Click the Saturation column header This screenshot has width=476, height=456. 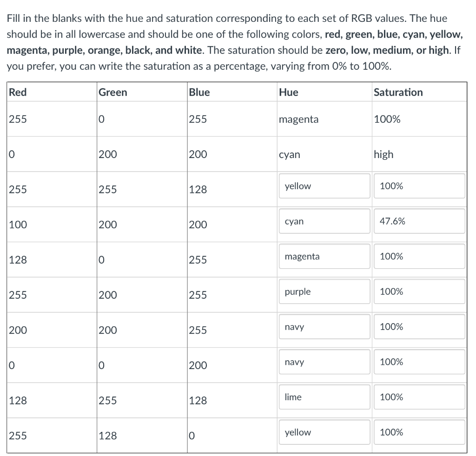coord(398,92)
